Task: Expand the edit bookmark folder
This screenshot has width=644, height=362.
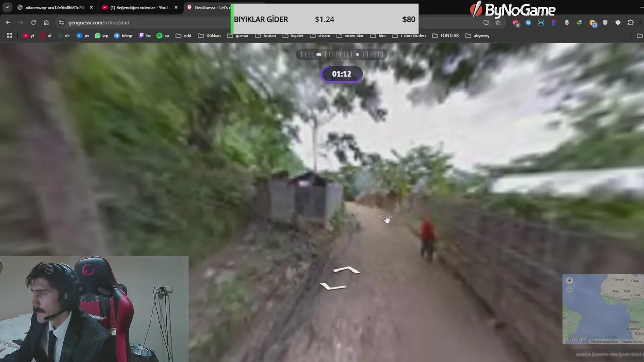Action: pyautogui.click(x=183, y=36)
